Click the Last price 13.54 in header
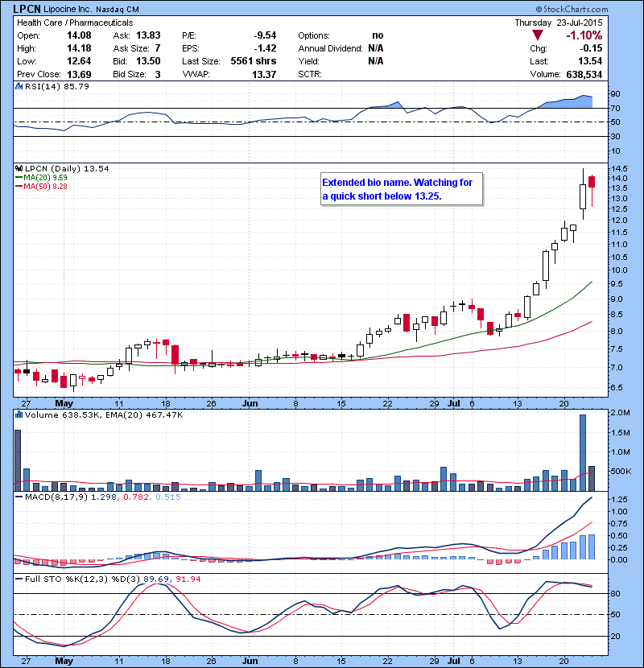 pos(590,61)
